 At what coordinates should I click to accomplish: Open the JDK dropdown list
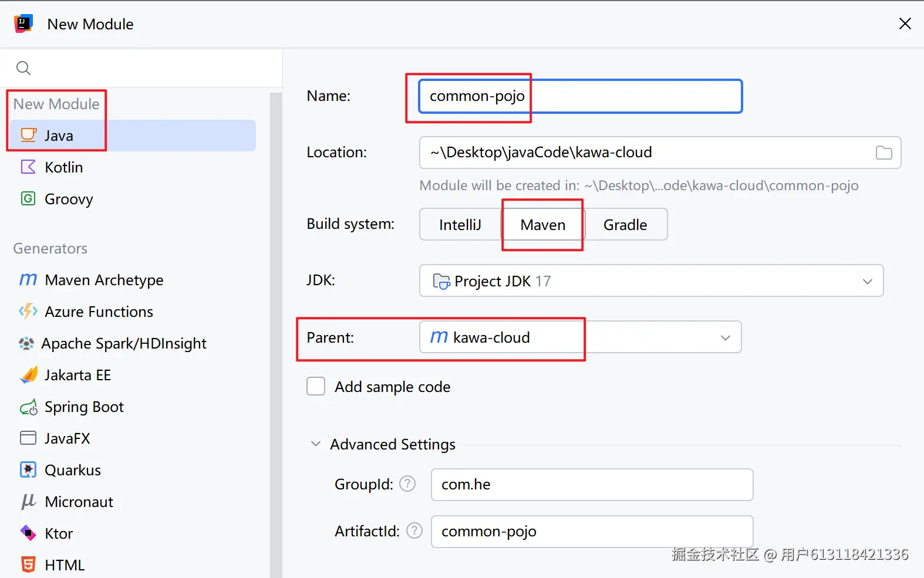(x=867, y=281)
